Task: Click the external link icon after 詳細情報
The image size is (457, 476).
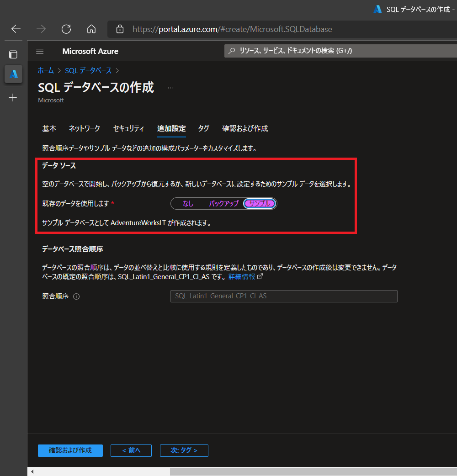Action: (260, 276)
